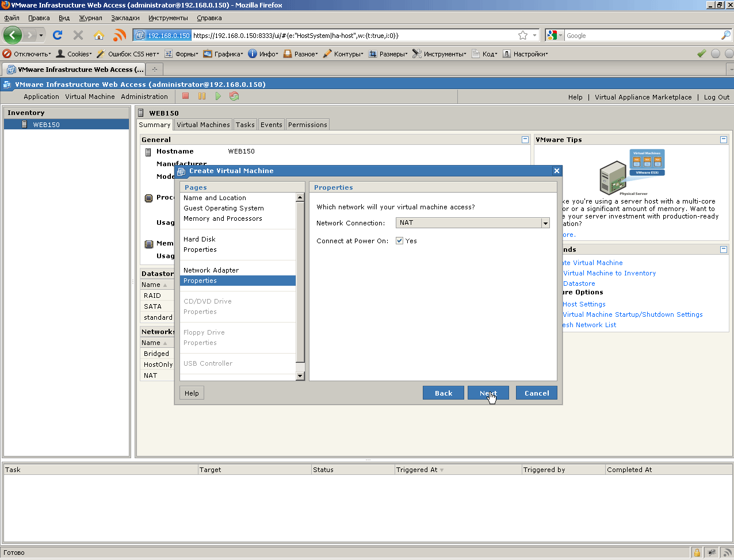Open the Virtual Appliance Marketplace link

coord(643,97)
